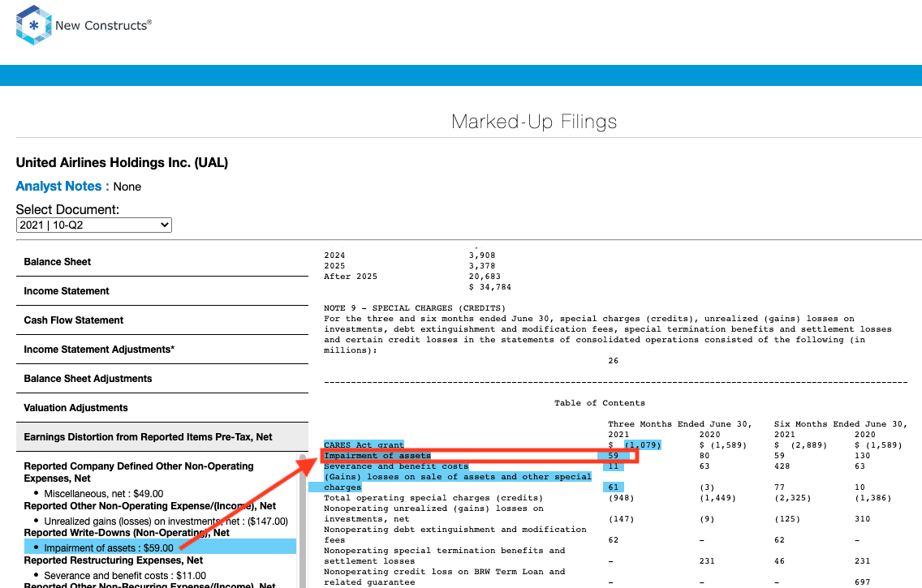Switch to Cash Flow Statement
922x588 pixels.
coord(162,320)
